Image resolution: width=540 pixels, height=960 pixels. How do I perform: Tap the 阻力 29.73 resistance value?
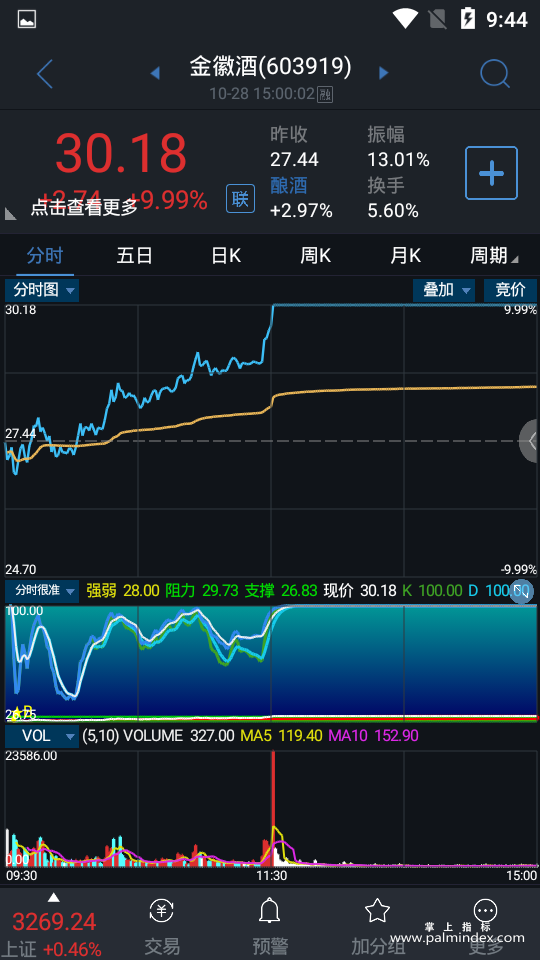point(202,591)
